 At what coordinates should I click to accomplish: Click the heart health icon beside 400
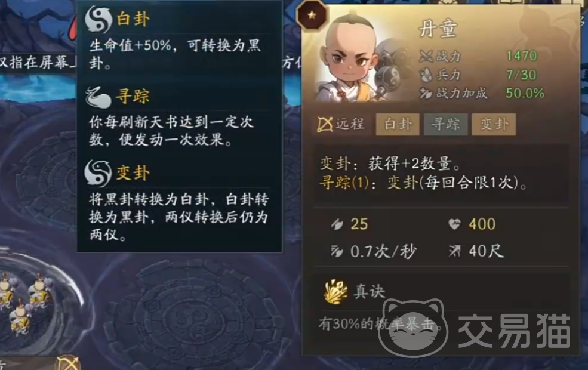click(454, 224)
